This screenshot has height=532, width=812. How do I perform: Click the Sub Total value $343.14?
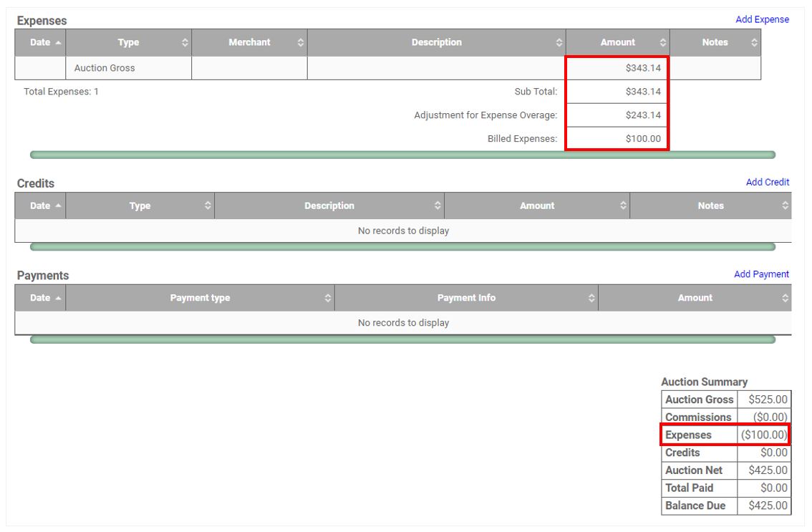point(643,92)
